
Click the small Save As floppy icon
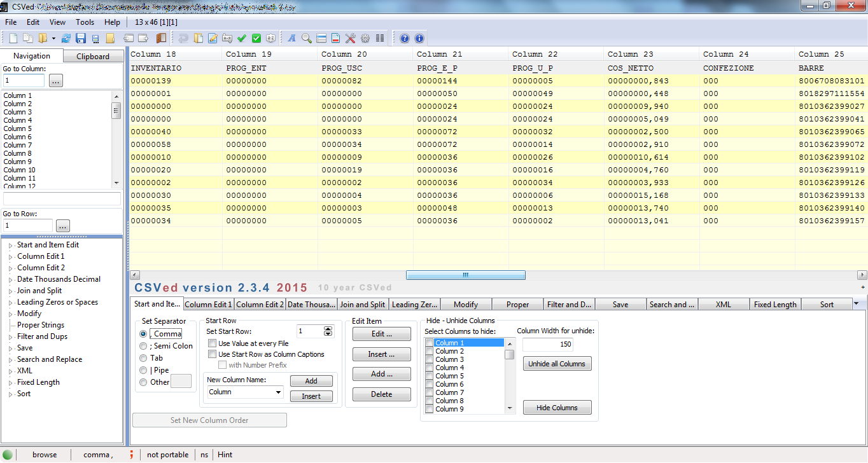point(95,39)
